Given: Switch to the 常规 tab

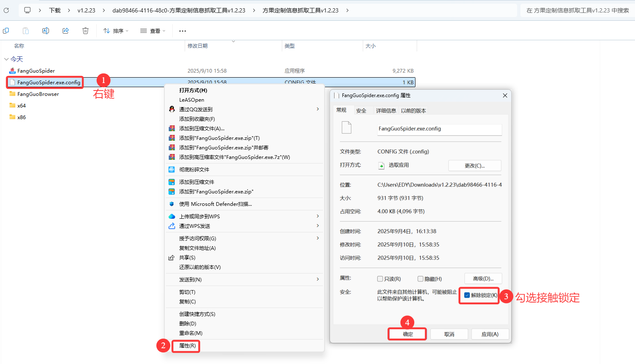Looking at the screenshot, I should tap(341, 110).
